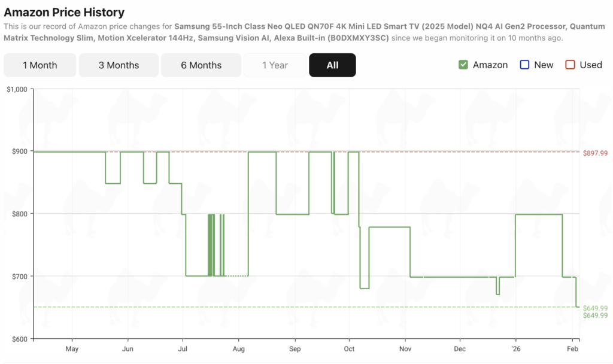Select the Oct marker on the x-axis
613x364 pixels.
pos(349,348)
